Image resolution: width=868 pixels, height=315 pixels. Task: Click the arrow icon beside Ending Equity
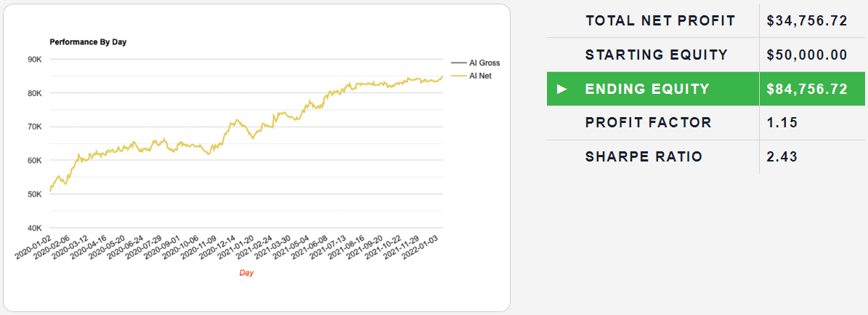[561, 89]
